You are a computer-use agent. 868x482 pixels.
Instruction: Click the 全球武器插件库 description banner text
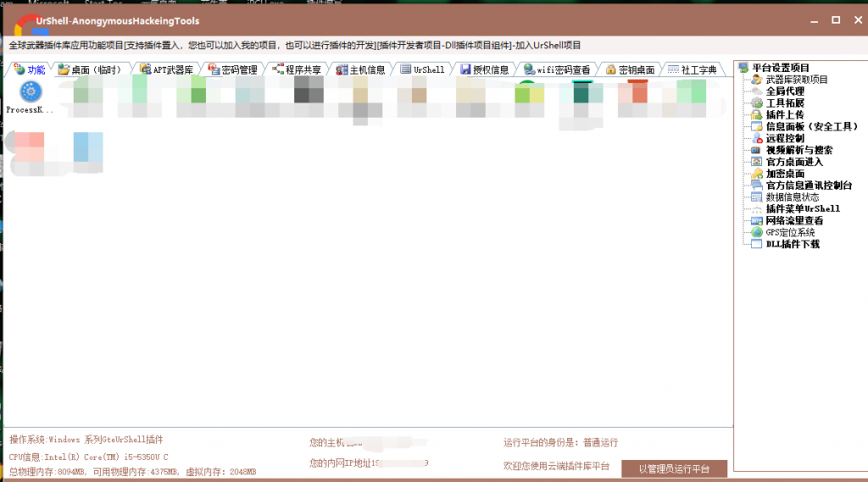294,46
